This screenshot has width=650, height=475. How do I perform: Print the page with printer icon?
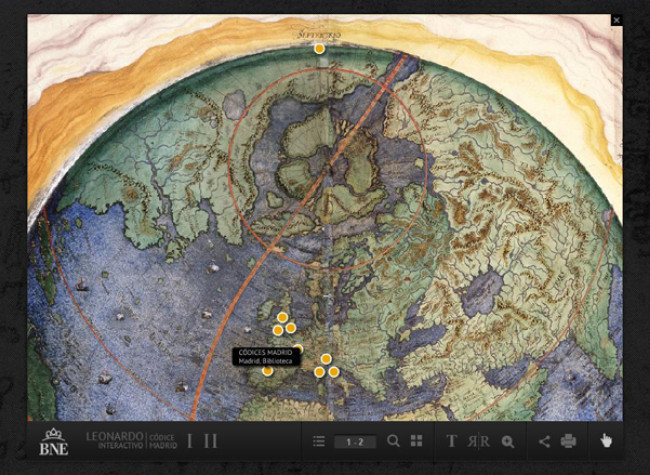(x=568, y=441)
